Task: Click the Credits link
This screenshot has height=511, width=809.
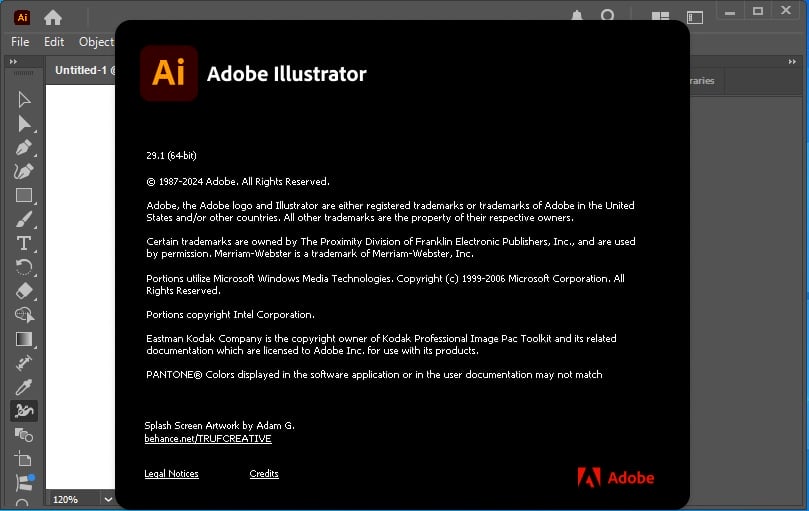Action: coord(264,474)
